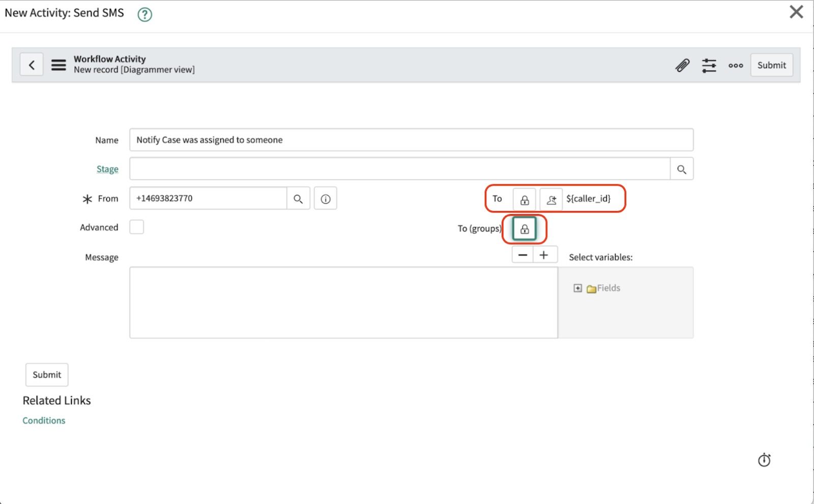Open the Conditions related link

tap(44, 421)
